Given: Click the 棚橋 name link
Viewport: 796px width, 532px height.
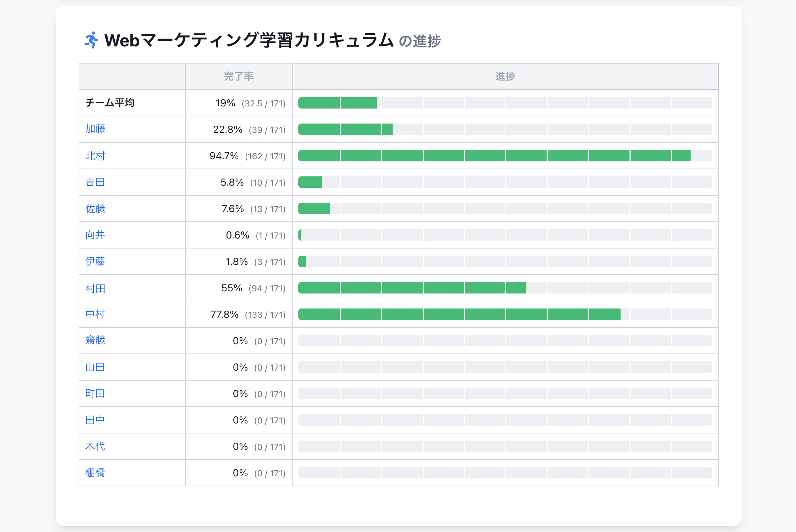Looking at the screenshot, I should pos(95,473).
